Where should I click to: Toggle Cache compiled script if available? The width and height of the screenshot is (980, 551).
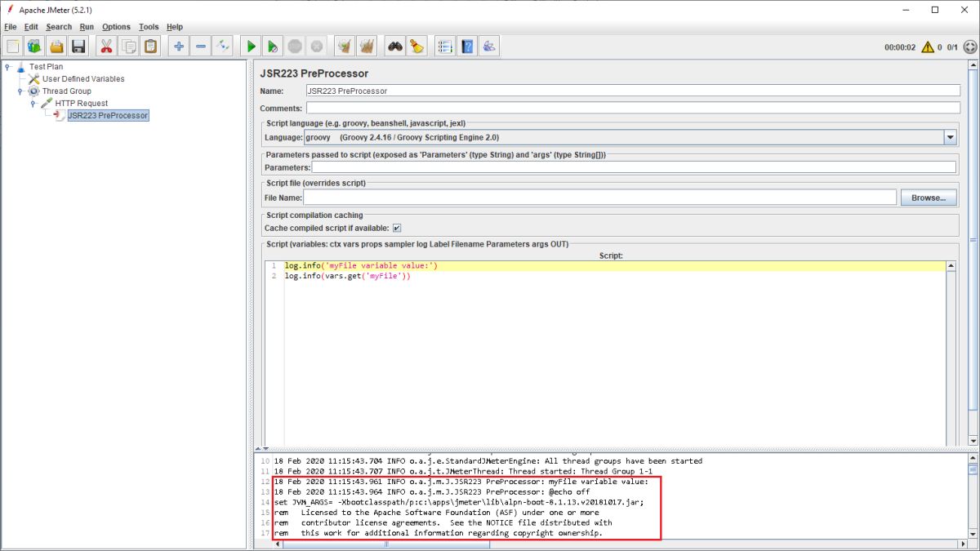pos(397,228)
